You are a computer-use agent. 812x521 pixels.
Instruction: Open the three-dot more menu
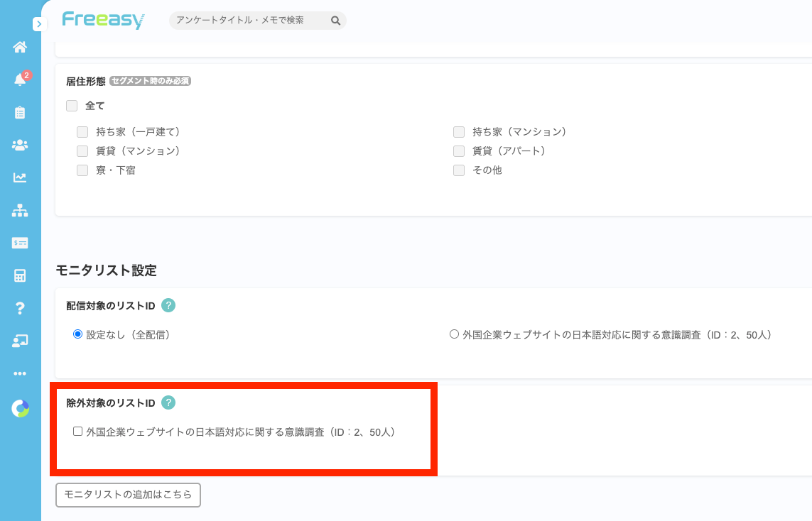click(20, 373)
